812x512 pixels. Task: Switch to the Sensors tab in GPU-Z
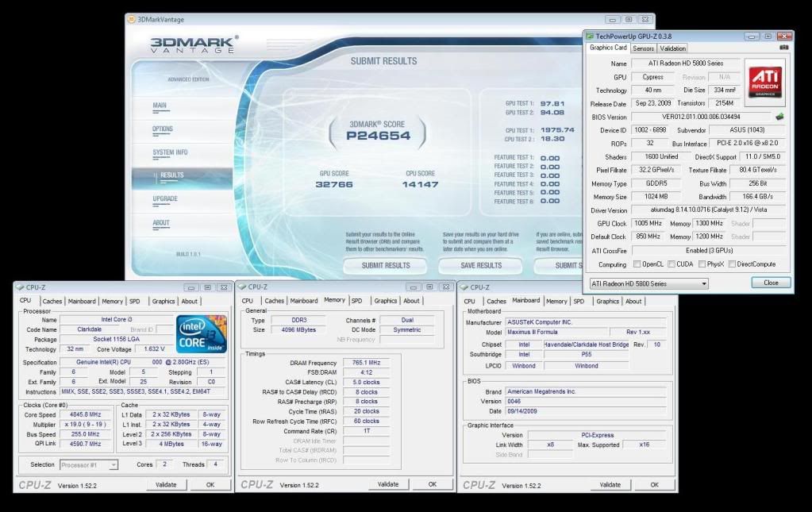(643, 48)
